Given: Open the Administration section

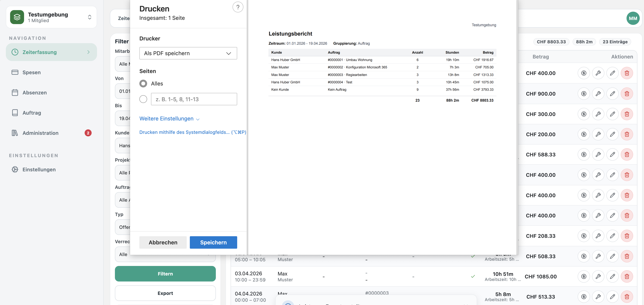Looking at the screenshot, I should [x=51, y=133].
